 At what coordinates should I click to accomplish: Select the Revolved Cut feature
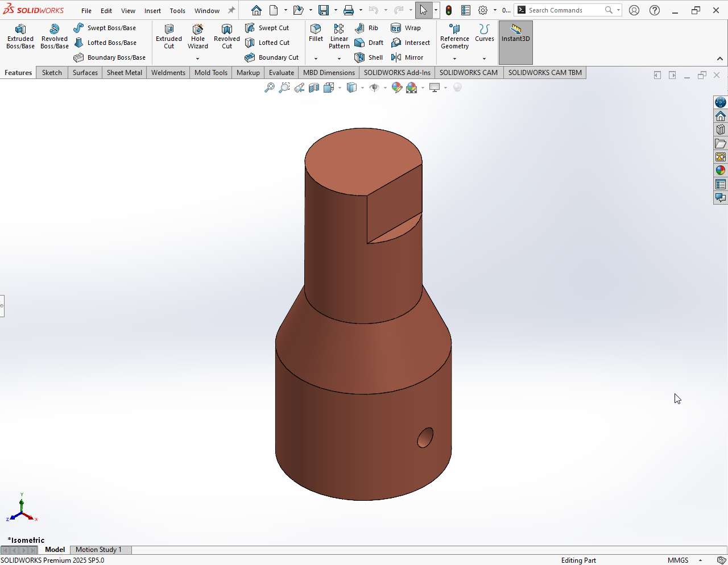click(226, 37)
